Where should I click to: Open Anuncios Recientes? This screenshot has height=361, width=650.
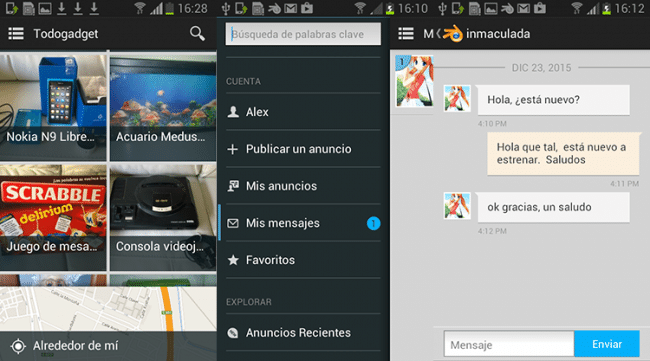(x=303, y=332)
